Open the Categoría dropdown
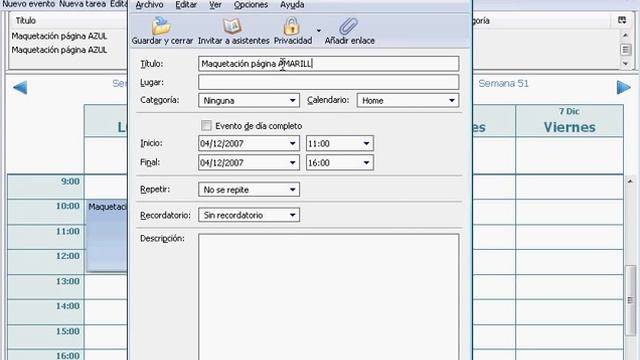The height and width of the screenshot is (360, 640). [x=249, y=100]
